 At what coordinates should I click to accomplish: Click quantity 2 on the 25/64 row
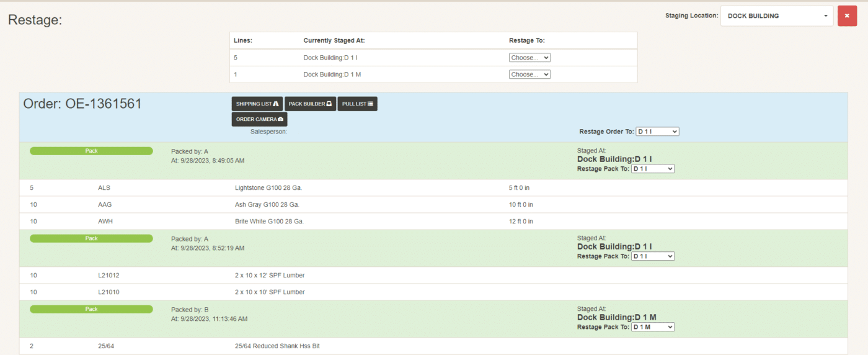[32, 346]
